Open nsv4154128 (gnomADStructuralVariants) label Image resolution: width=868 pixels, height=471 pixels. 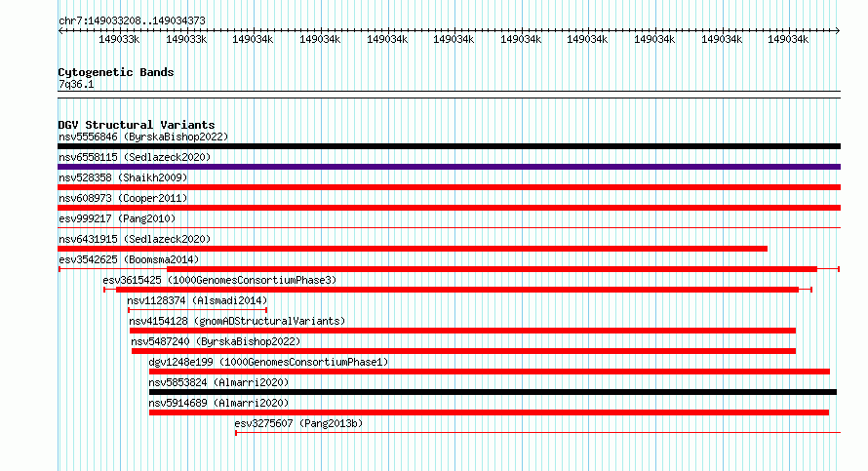click(237, 321)
